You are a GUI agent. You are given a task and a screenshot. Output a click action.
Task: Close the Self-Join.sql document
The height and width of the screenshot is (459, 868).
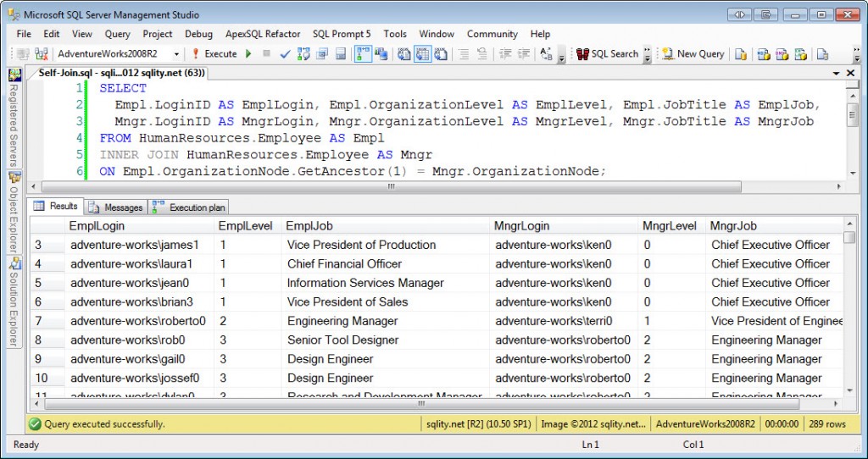851,73
